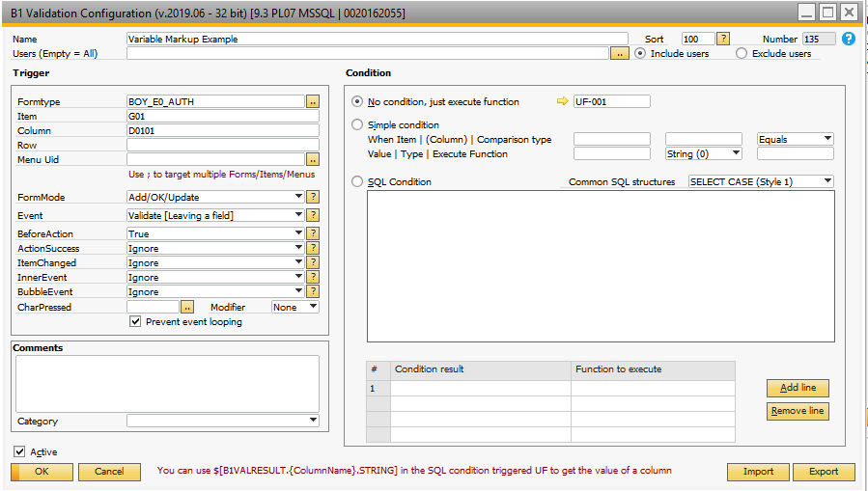
Task: Click the SQL Condition text area
Action: click(x=601, y=266)
